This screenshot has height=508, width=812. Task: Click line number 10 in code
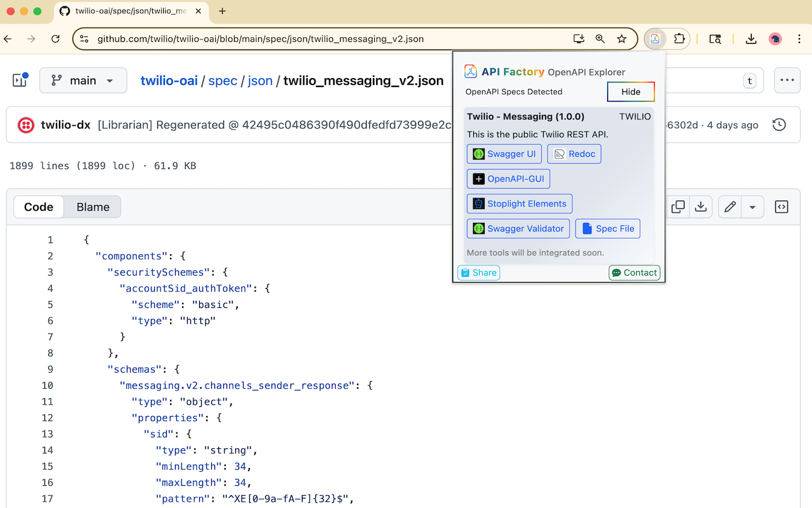point(47,385)
